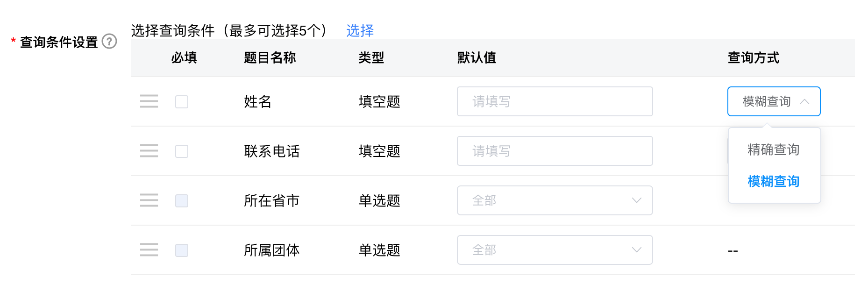
Task: Choose 模糊查询 option in the dropdown list
Action: pos(774,181)
